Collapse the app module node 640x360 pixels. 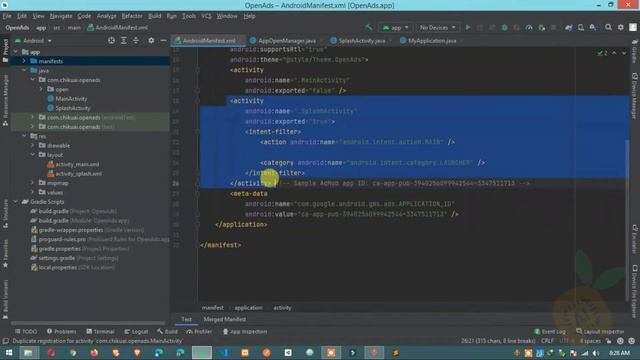click(x=16, y=52)
